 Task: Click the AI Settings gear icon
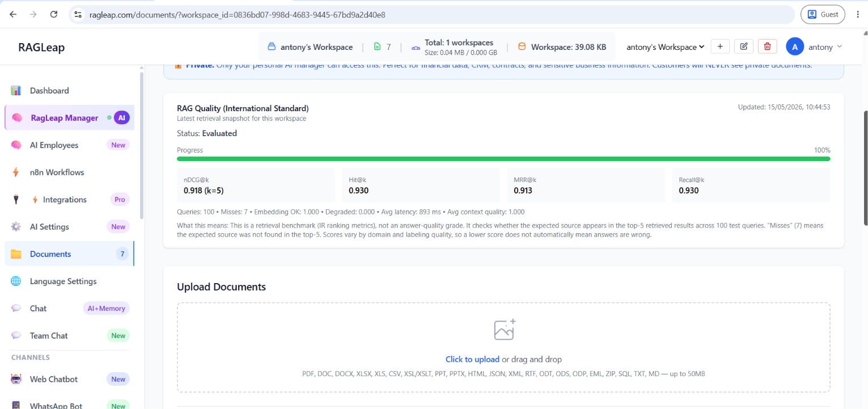coord(16,227)
